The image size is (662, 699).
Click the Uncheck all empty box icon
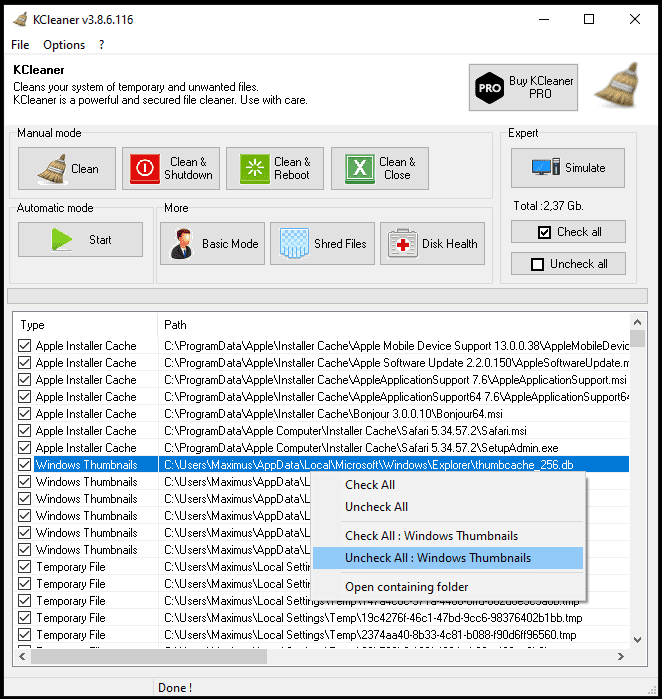pyautogui.click(x=537, y=264)
